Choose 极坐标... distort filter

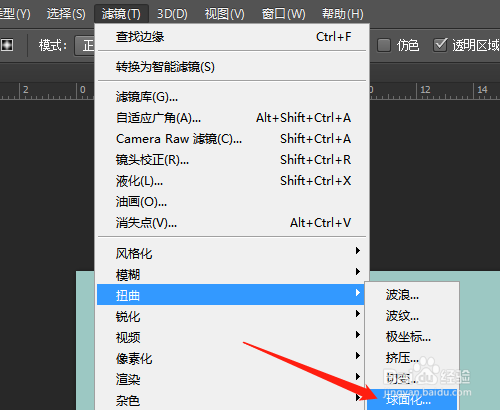click(x=412, y=337)
